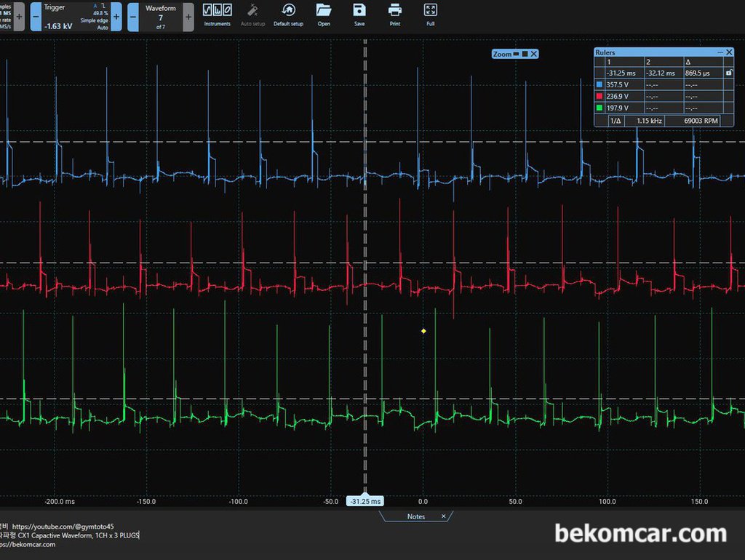Select the blue channel color square in Rulers
Image resolution: width=745 pixels, height=560 pixels.
pyautogui.click(x=599, y=84)
